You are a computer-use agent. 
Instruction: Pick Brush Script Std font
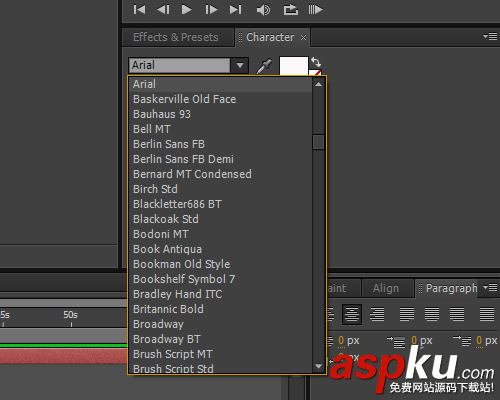click(x=220, y=368)
